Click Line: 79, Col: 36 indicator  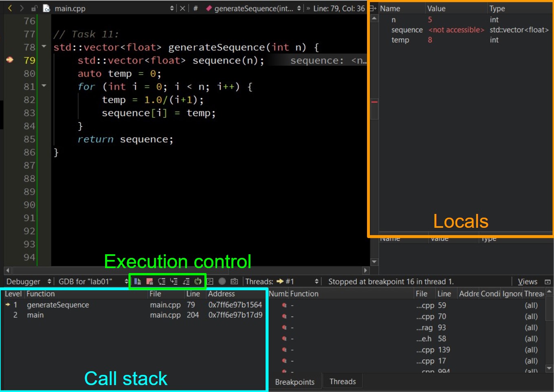[339, 8]
